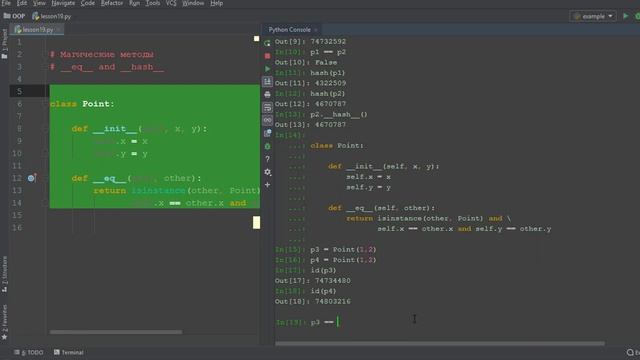Click the yellow warning stripe marker
Viewport: 640px width, 360px height.
pos(256,222)
